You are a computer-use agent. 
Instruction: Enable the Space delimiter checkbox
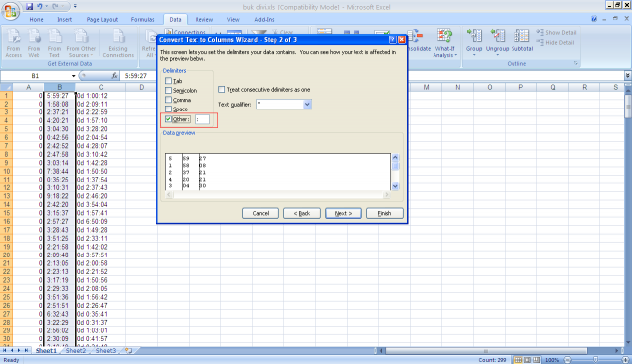(x=168, y=109)
